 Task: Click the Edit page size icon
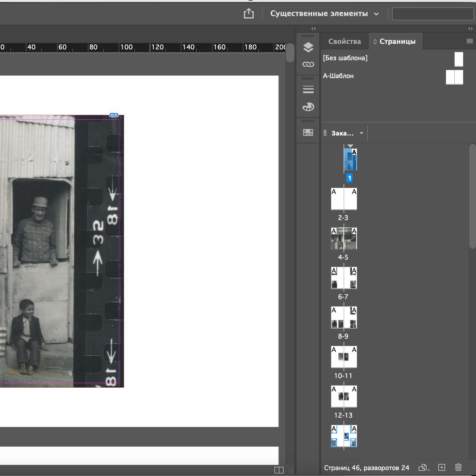point(424,468)
